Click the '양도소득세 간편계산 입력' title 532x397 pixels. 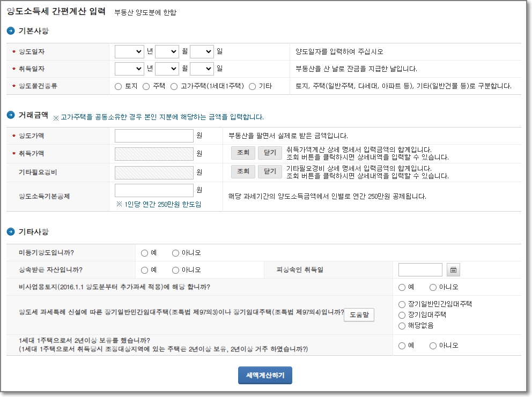point(56,11)
